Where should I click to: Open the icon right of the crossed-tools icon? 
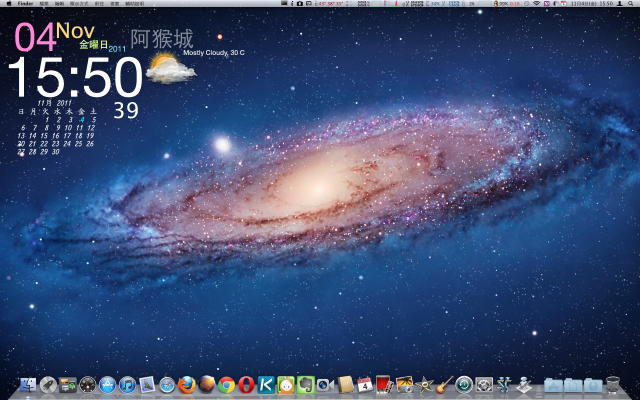click(524, 385)
